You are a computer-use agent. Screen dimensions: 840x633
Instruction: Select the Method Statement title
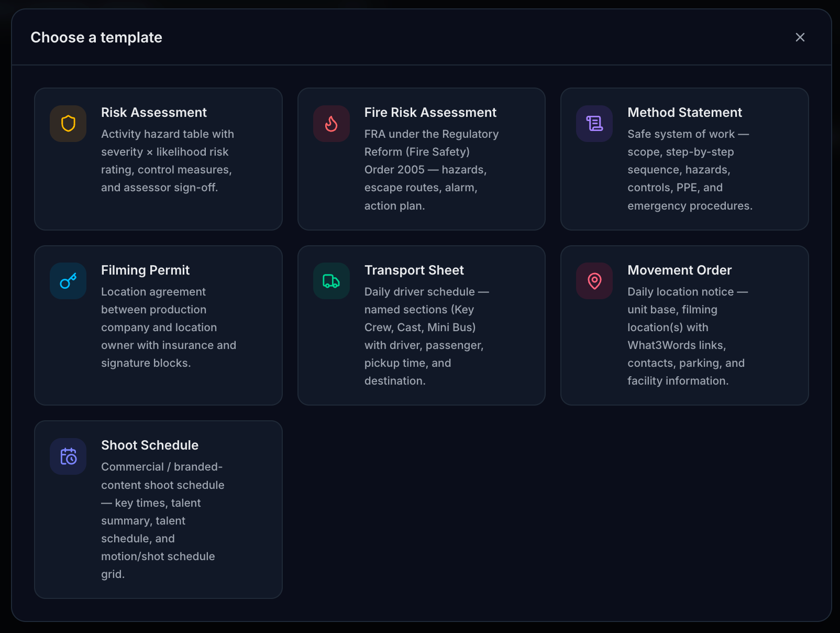684,113
